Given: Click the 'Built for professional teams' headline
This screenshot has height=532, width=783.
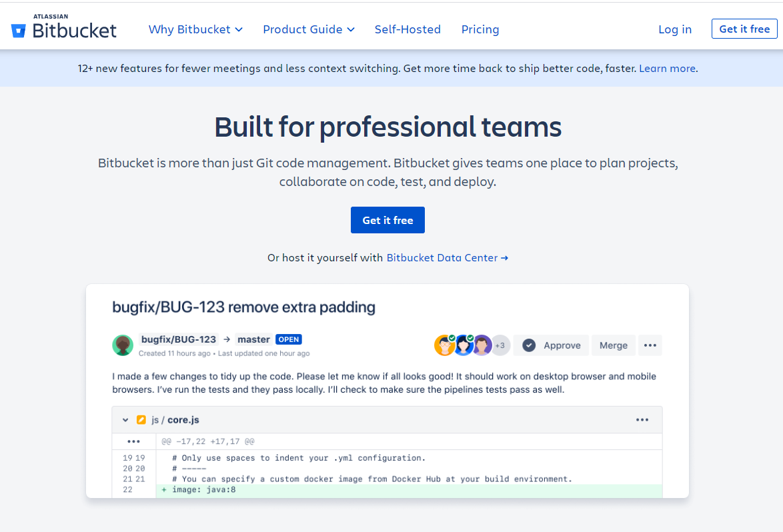Looking at the screenshot, I should tap(388, 127).
